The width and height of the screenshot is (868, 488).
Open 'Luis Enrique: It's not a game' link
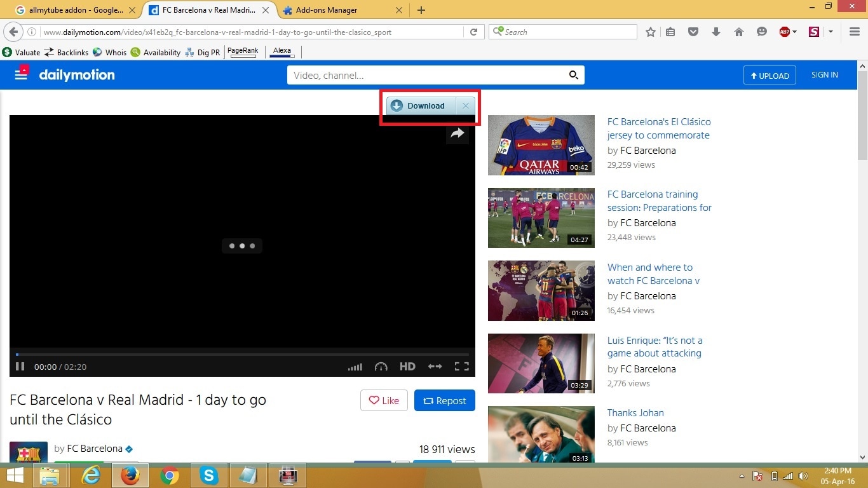click(x=654, y=347)
